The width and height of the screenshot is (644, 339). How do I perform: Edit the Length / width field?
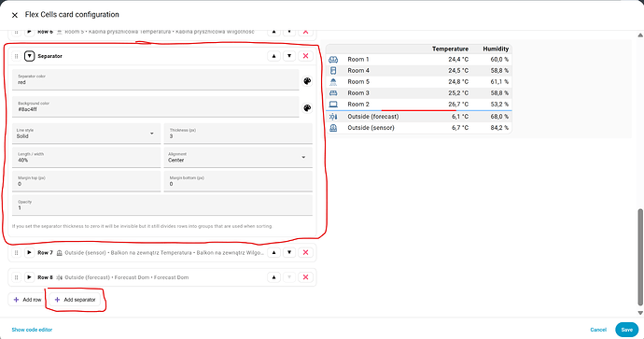[x=86, y=158]
